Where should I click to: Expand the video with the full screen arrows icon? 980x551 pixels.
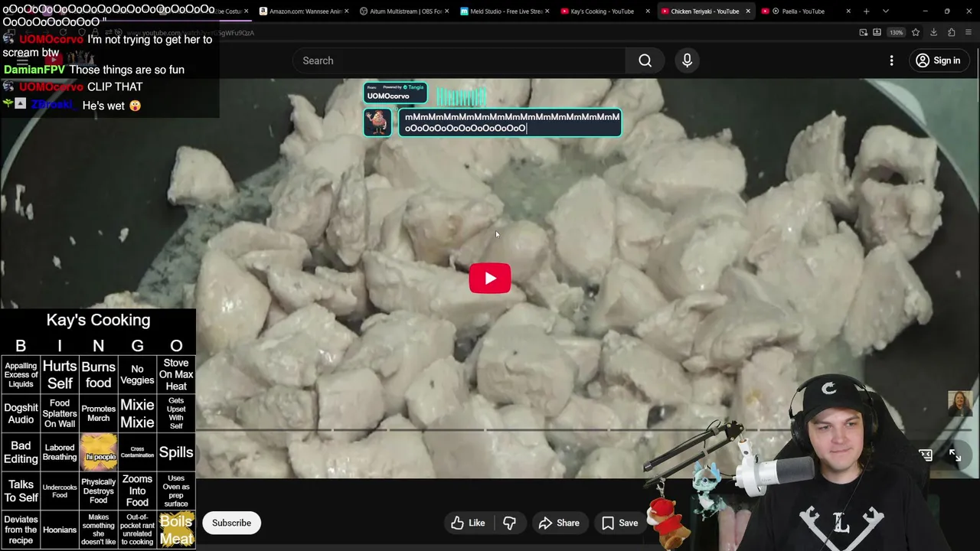(x=955, y=455)
